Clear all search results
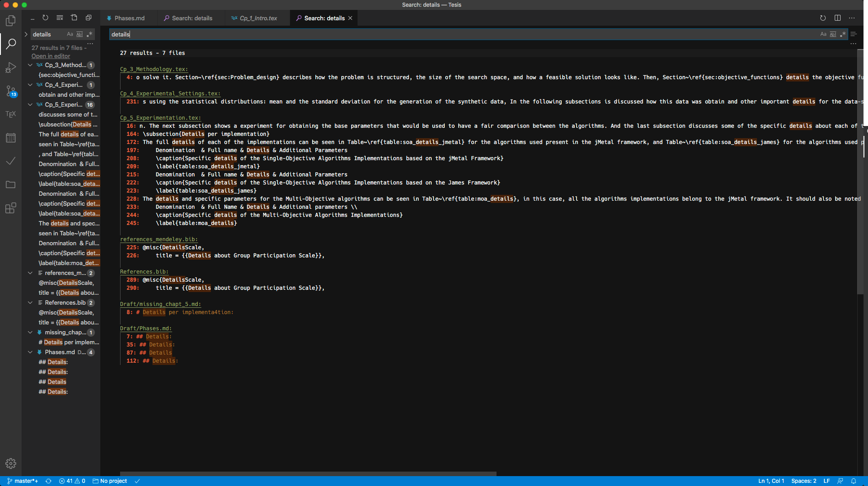This screenshot has height=486, width=868. [59, 18]
